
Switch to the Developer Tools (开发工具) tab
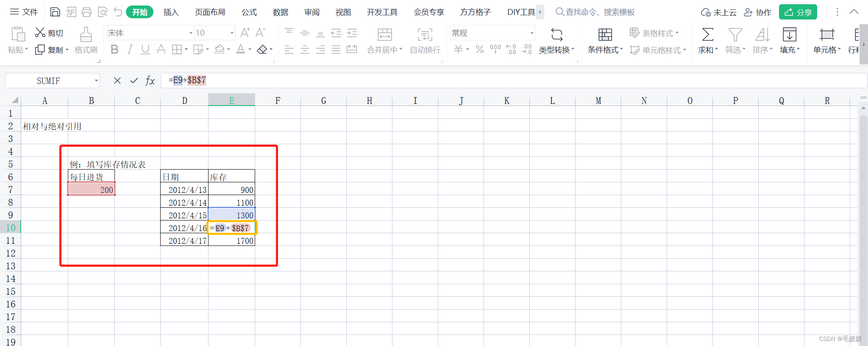(x=382, y=12)
